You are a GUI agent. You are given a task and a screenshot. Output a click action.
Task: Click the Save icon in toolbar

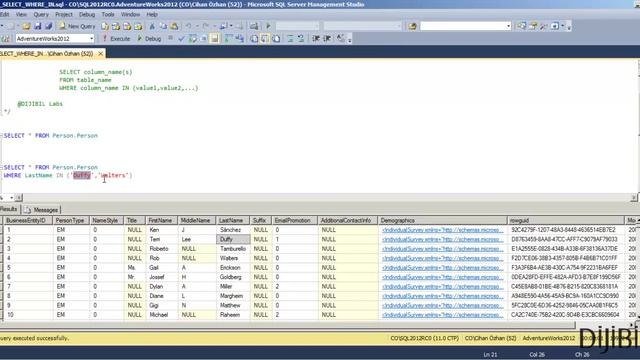(x=38, y=26)
